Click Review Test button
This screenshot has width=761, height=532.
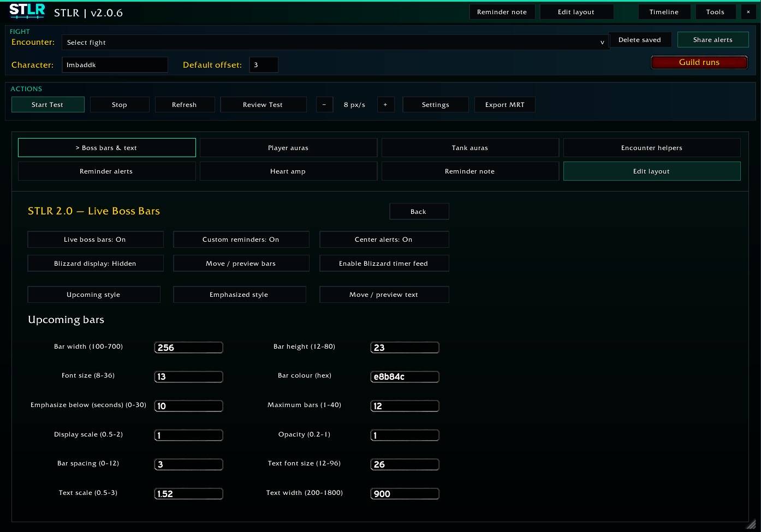(263, 105)
